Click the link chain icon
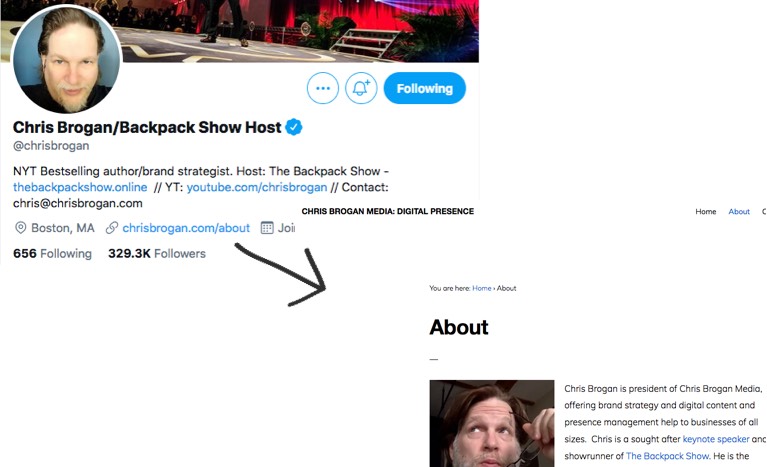Screen dimensions: 767x467 point(112,228)
